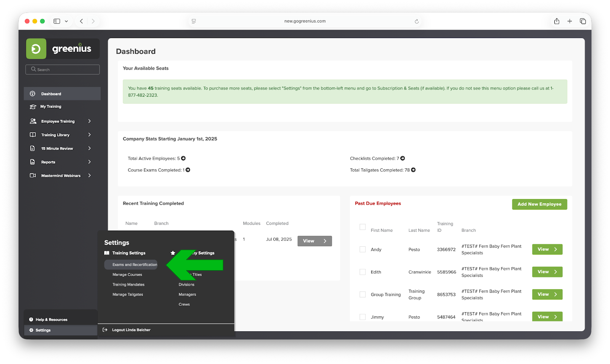Click arrow icon next to Course Exams Completed
The width and height of the screenshot is (610, 364).
coord(188,170)
